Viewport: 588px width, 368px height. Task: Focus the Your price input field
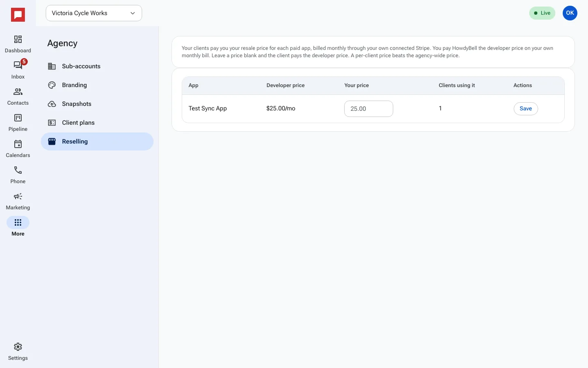point(369,109)
